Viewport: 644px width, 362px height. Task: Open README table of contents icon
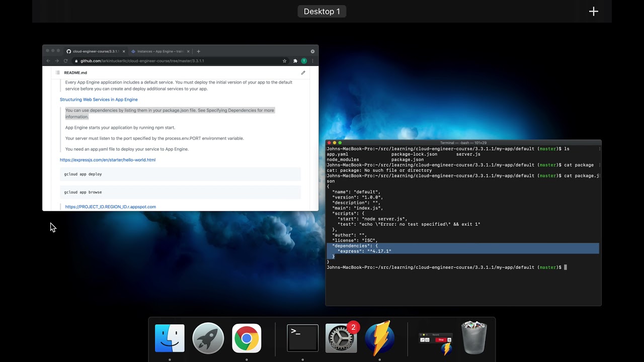point(58,72)
